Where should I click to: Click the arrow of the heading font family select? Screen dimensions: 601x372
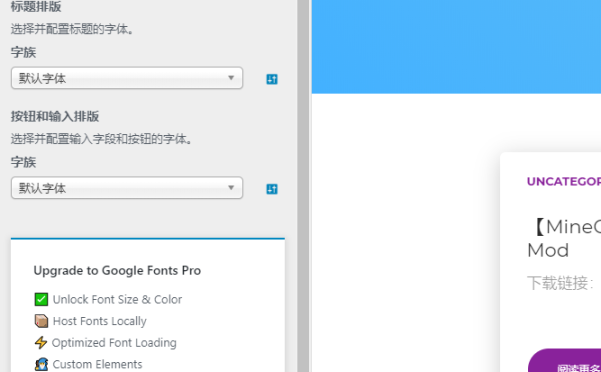click(231, 78)
